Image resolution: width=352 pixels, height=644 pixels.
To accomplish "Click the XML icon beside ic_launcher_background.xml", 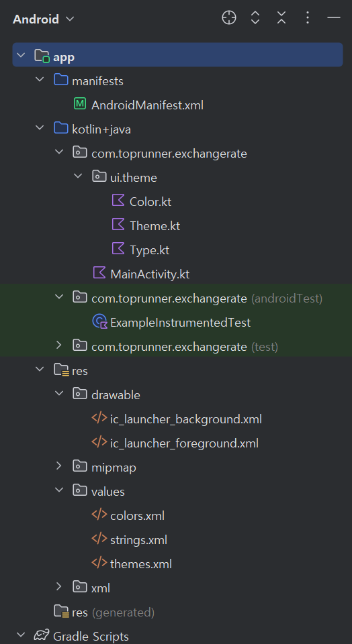I will (99, 418).
